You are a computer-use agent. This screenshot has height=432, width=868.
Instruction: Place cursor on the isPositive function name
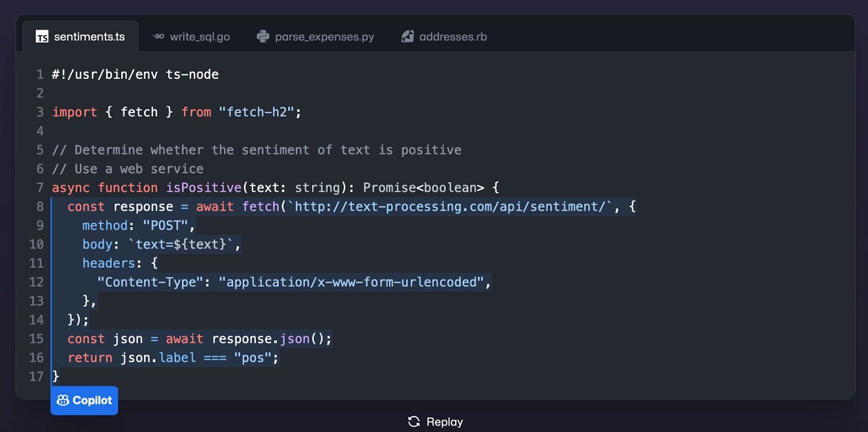pyautogui.click(x=203, y=188)
